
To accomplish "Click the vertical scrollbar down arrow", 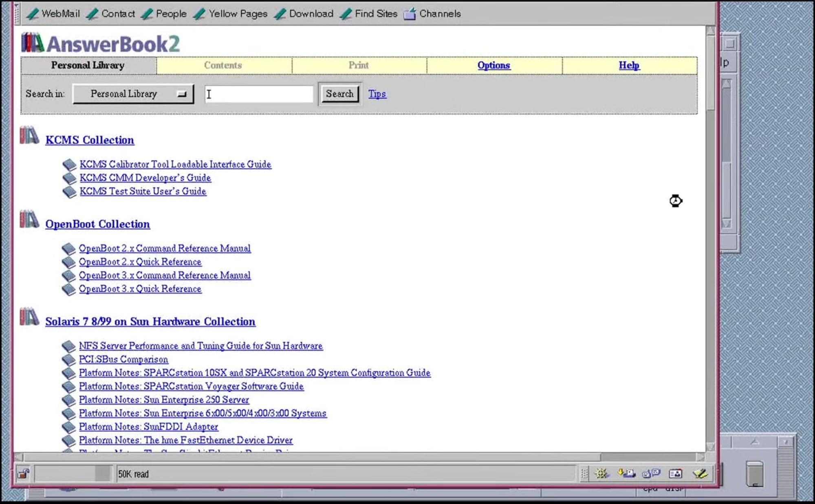I will [710, 447].
